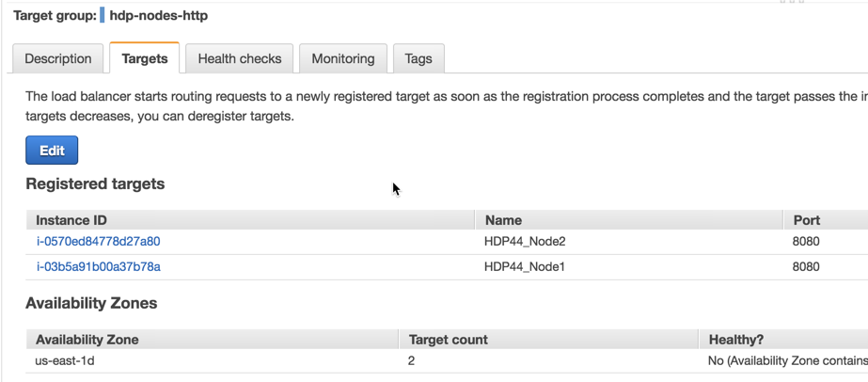Open the Tags tab

click(418, 58)
